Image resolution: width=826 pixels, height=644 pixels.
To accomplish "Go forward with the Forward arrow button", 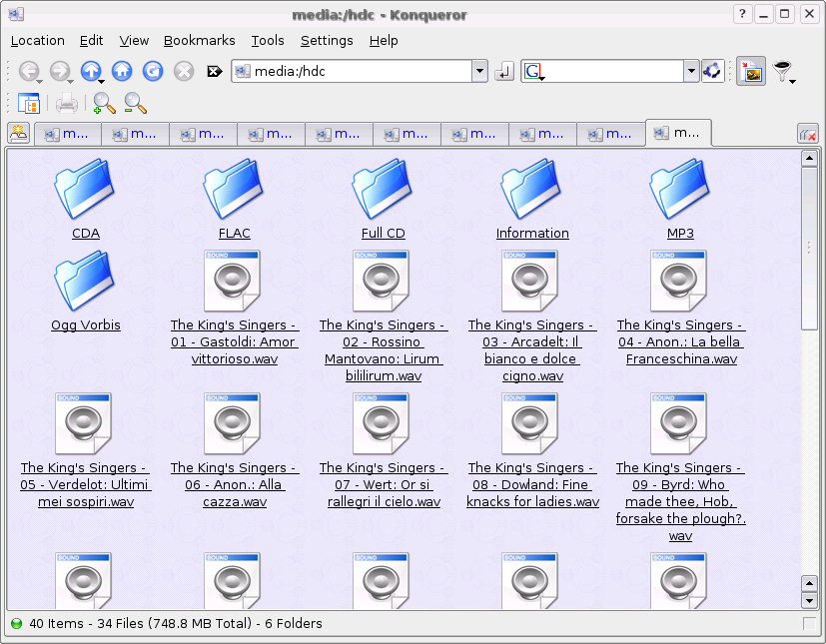I will point(60,71).
